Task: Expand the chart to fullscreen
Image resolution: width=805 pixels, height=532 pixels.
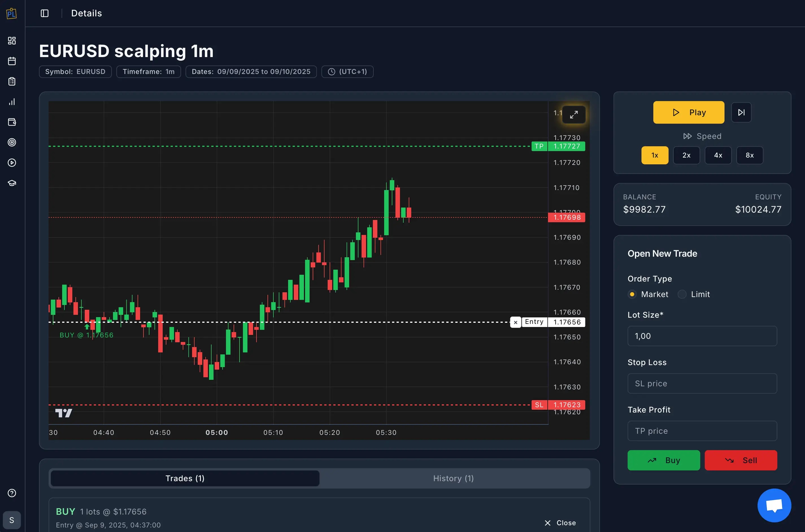Action: 574,114
